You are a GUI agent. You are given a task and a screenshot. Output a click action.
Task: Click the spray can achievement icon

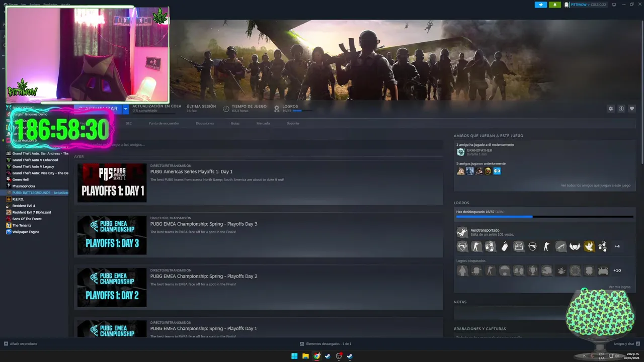[505, 246]
